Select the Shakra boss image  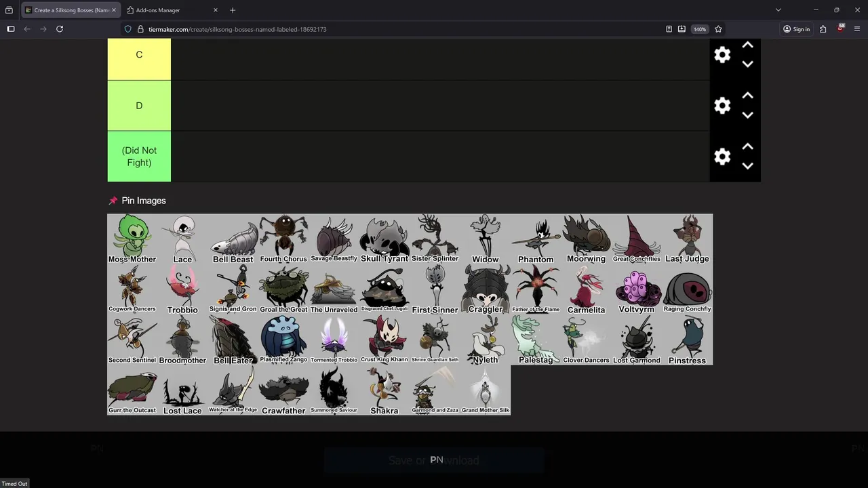coord(384,390)
